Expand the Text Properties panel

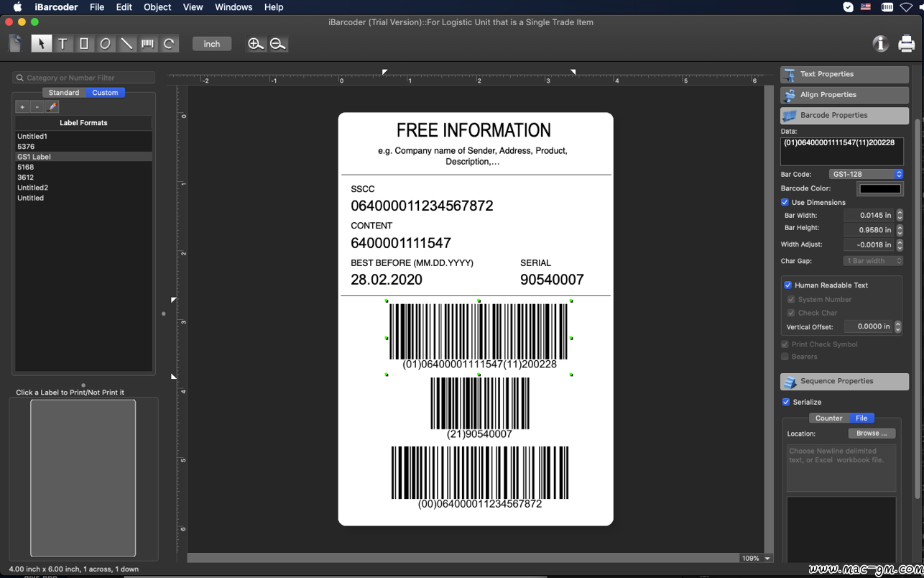(844, 74)
